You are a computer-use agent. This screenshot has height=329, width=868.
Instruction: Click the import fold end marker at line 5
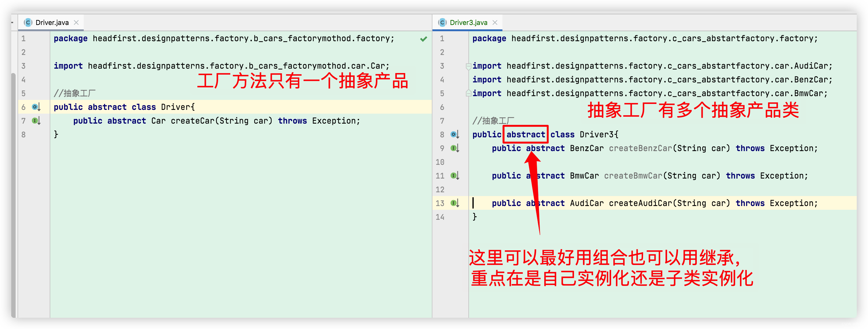(468, 93)
